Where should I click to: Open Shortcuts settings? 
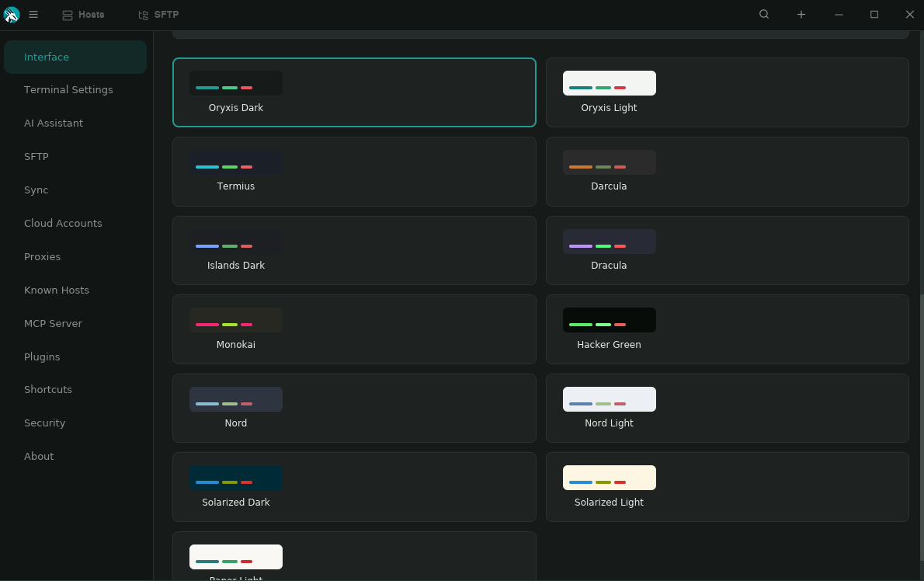(75, 389)
